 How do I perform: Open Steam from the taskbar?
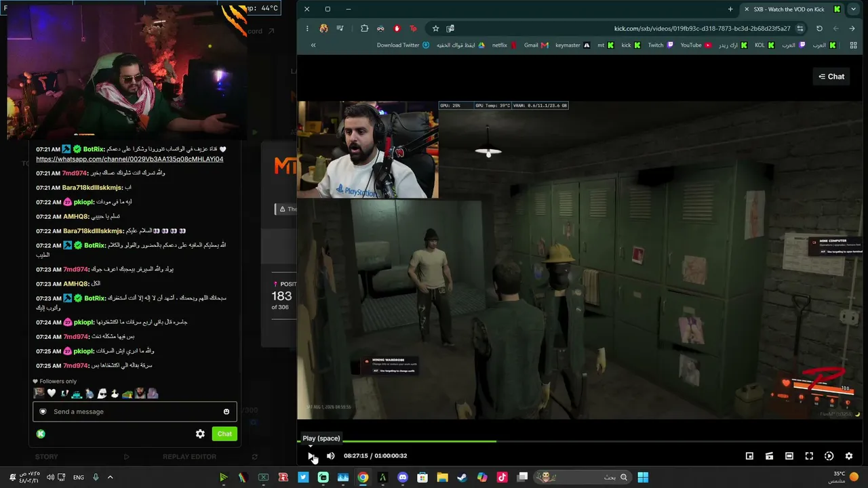pos(462,477)
